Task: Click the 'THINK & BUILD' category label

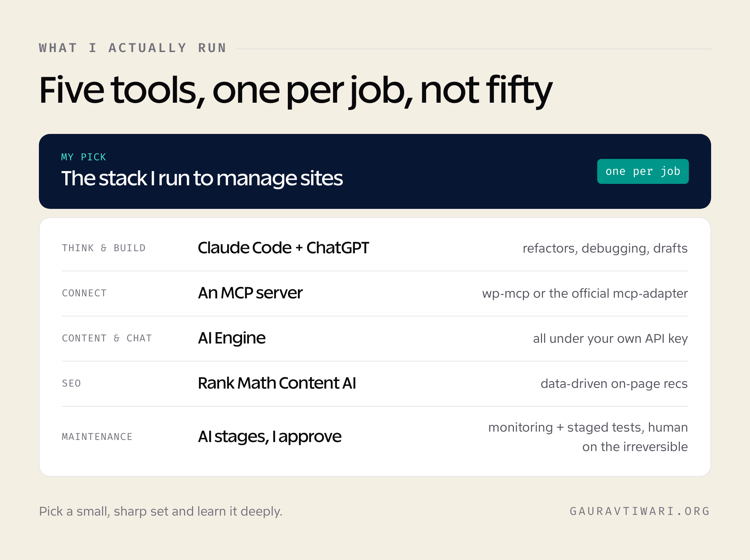Action: pyautogui.click(x=104, y=248)
